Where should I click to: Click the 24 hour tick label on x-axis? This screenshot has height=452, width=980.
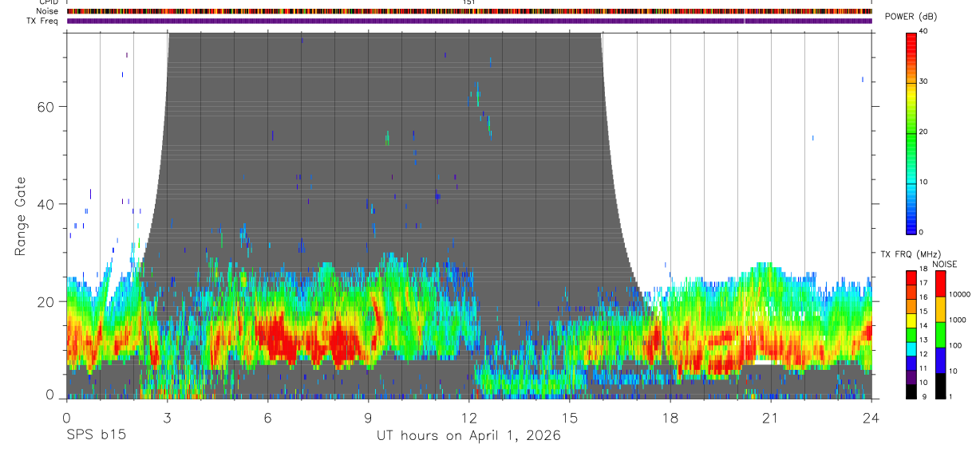coord(871,417)
